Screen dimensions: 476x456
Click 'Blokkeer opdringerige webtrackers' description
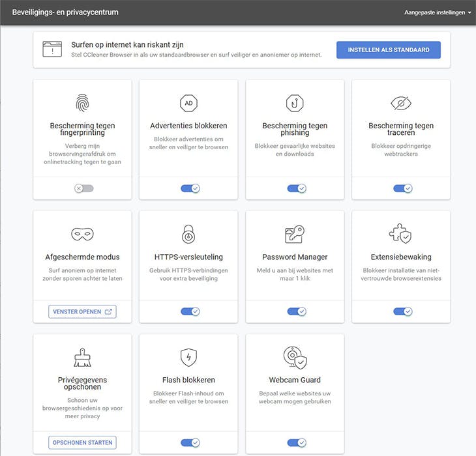(x=401, y=150)
